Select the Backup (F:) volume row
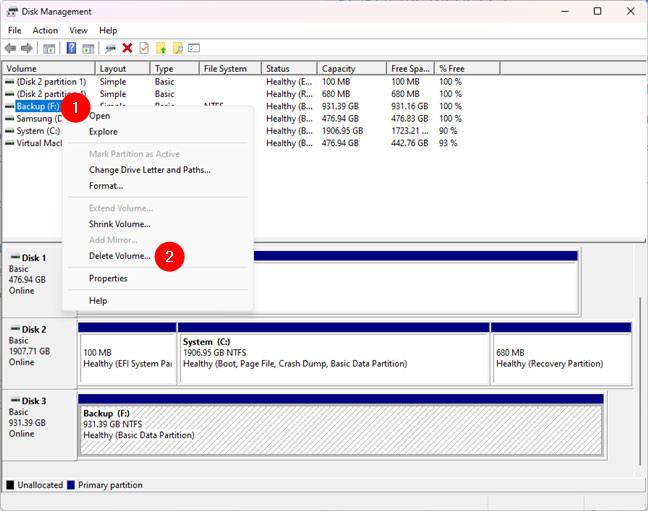The height and width of the screenshot is (511, 648). [x=38, y=106]
